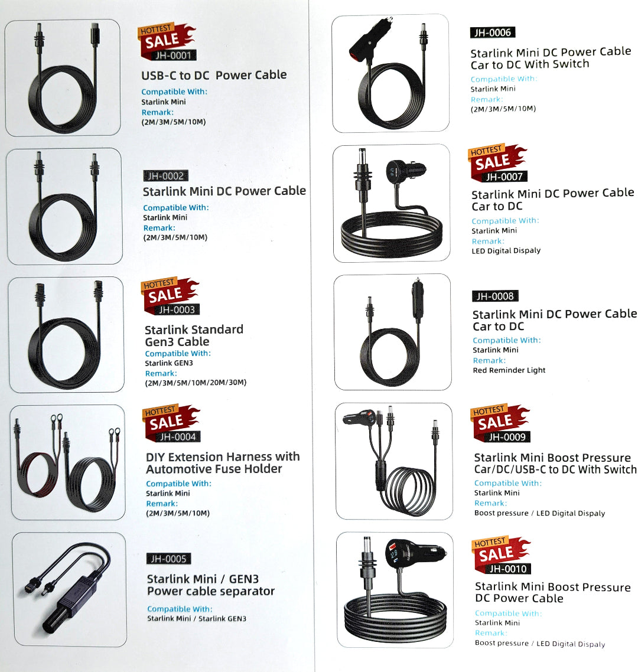This screenshot has height=672, width=638.
Task: Open the JH-0007 LED display charger image
Action: coord(392,203)
